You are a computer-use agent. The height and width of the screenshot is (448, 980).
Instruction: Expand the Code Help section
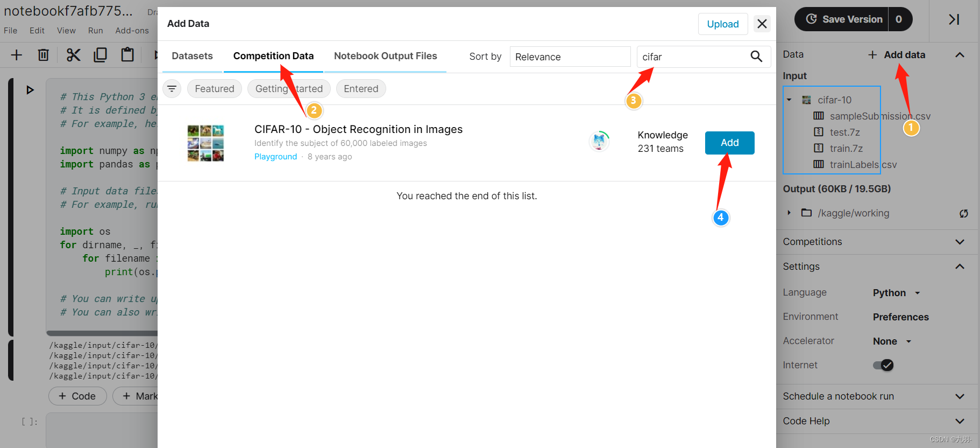coord(960,421)
